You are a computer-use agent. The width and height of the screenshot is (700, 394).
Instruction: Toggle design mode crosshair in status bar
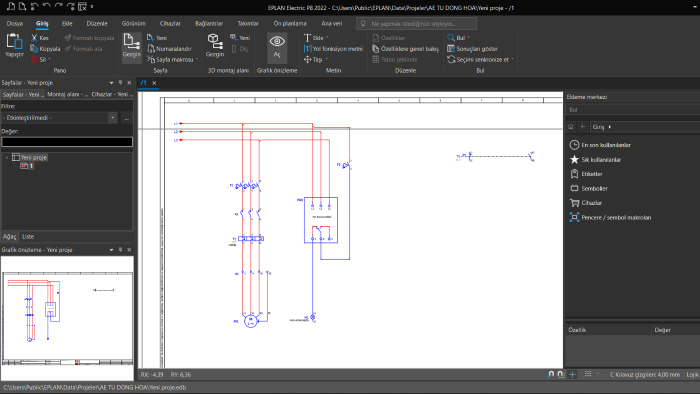coord(573,374)
